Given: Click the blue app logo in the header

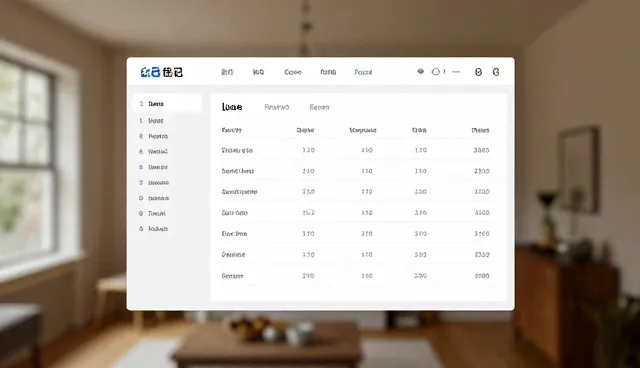Looking at the screenshot, I should click(150, 73).
